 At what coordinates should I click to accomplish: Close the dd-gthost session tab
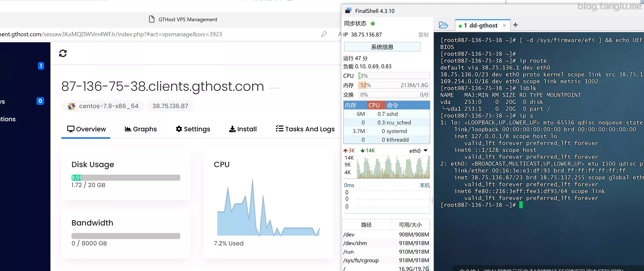(x=504, y=26)
